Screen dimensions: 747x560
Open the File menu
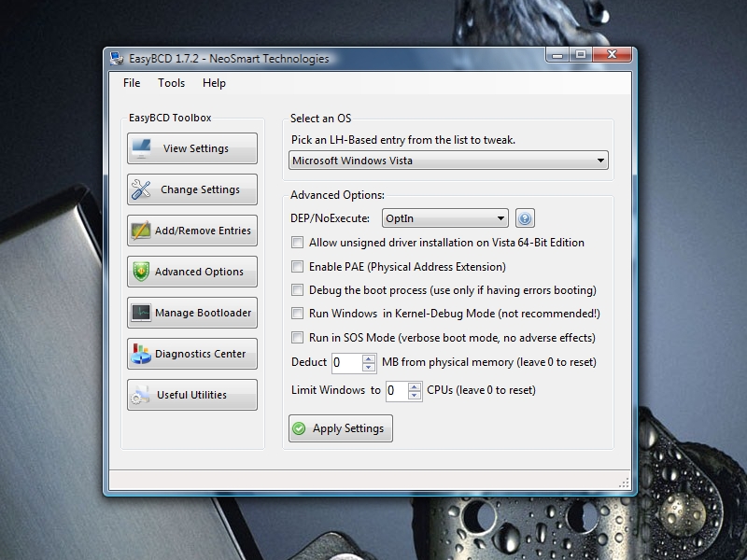tap(132, 83)
